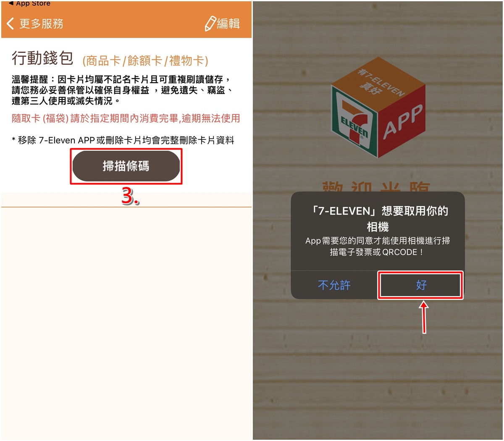Tap the 更多服務 header title

[x=41, y=24]
